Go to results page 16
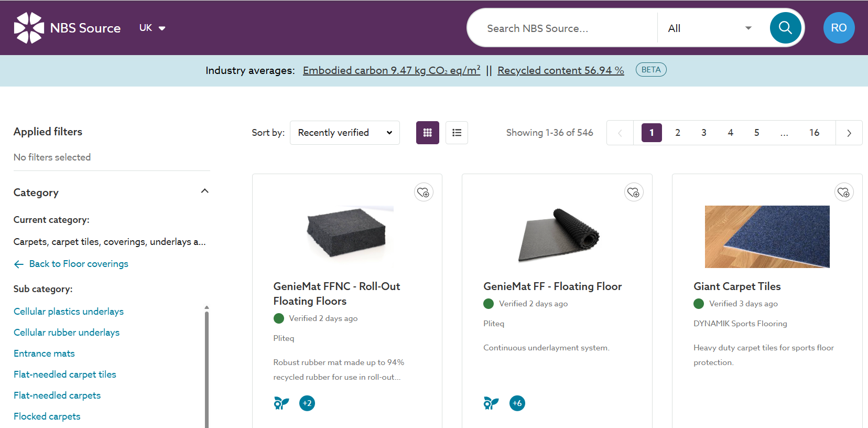 coord(814,133)
